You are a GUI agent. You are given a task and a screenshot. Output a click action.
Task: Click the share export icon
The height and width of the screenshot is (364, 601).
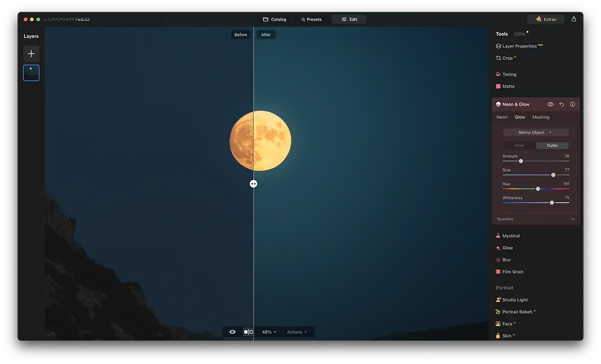(x=573, y=19)
